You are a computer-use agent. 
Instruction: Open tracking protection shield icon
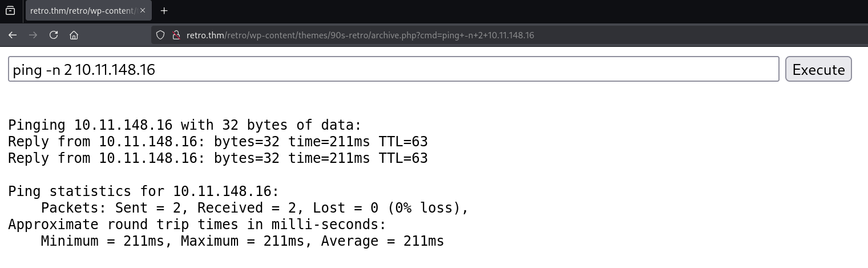point(160,35)
